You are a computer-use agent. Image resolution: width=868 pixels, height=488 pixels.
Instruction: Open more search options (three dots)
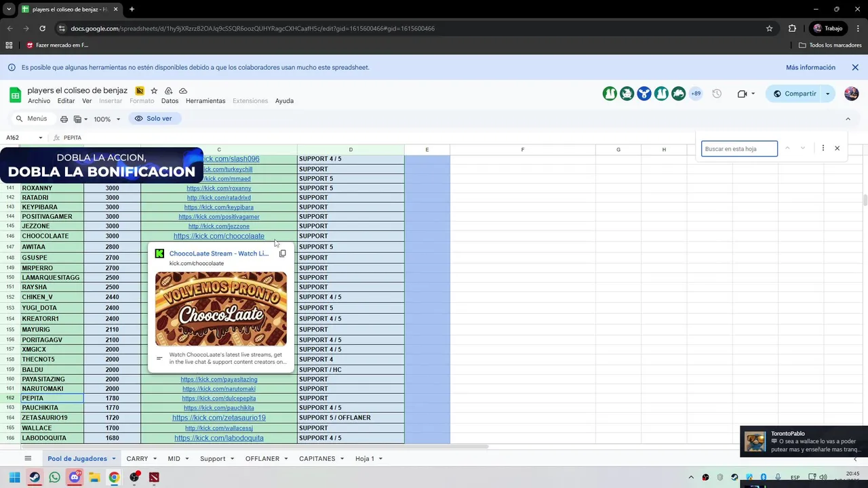click(823, 148)
